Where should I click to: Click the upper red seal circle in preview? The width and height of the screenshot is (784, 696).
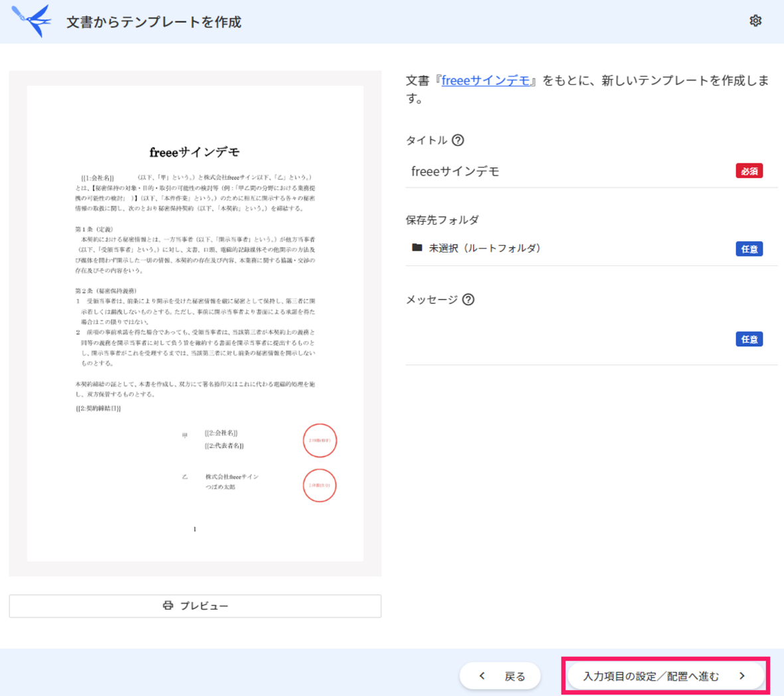tap(320, 440)
